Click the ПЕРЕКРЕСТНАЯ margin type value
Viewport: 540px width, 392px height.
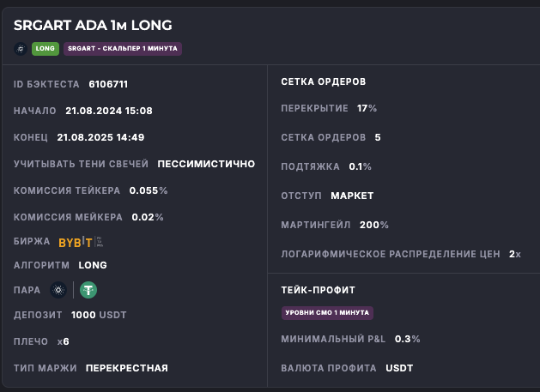point(126,368)
